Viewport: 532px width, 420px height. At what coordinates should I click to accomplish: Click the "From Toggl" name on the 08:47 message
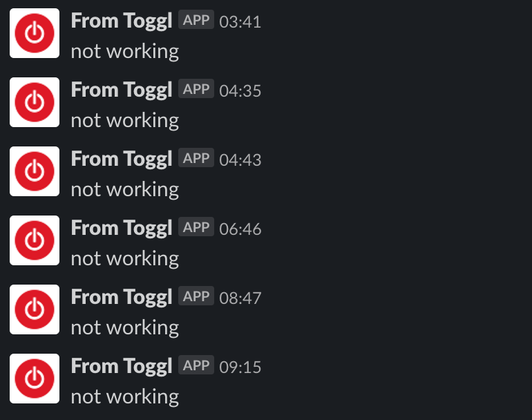(121, 297)
